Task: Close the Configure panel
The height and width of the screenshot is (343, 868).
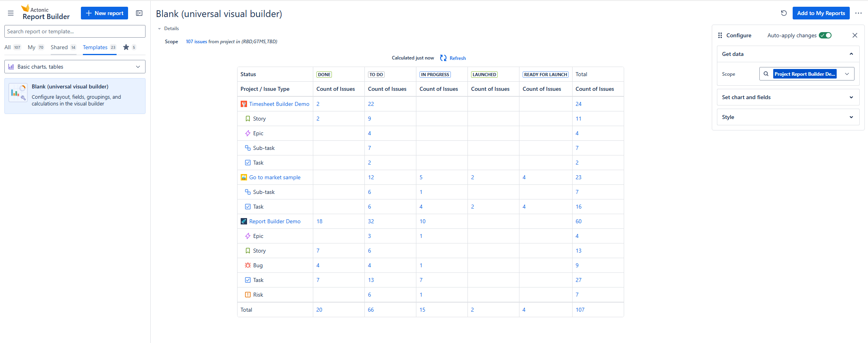Action: coord(855,35)
